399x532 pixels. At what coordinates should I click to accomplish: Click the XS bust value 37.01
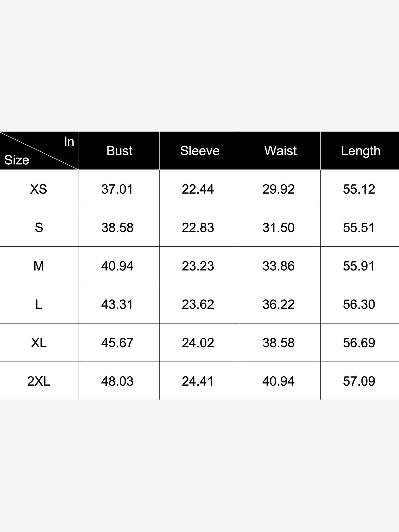[117, 189]
